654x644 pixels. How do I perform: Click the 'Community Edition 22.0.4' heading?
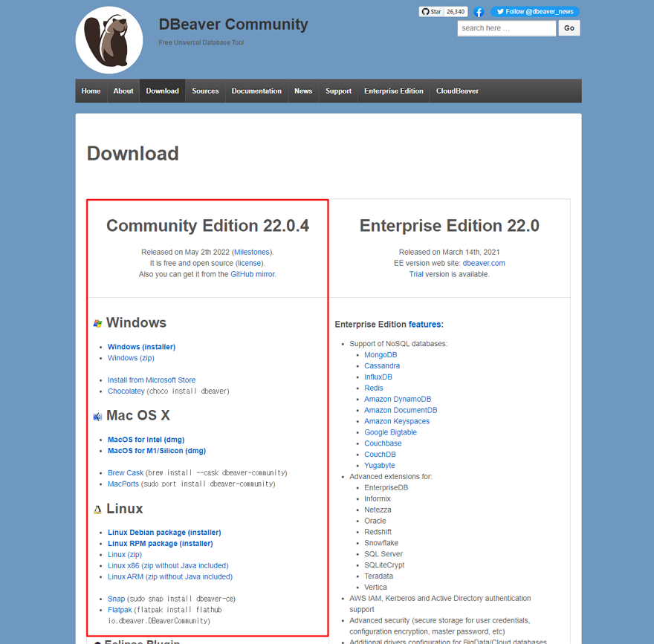pyautogui.click(x=207, y=226)
